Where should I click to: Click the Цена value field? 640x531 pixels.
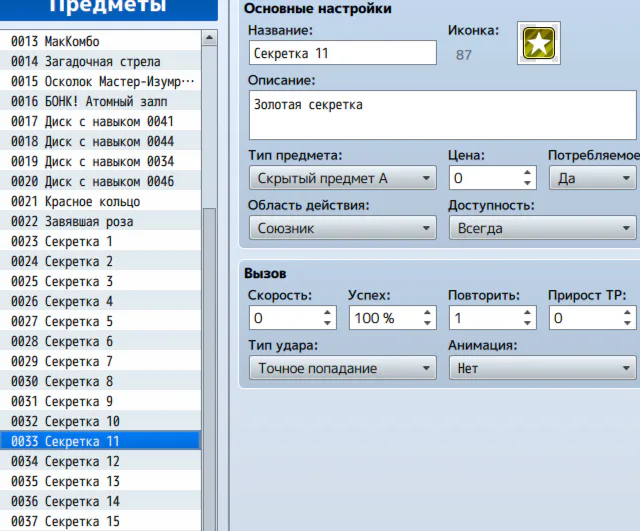pyautogui.click(x=485, y=178)
